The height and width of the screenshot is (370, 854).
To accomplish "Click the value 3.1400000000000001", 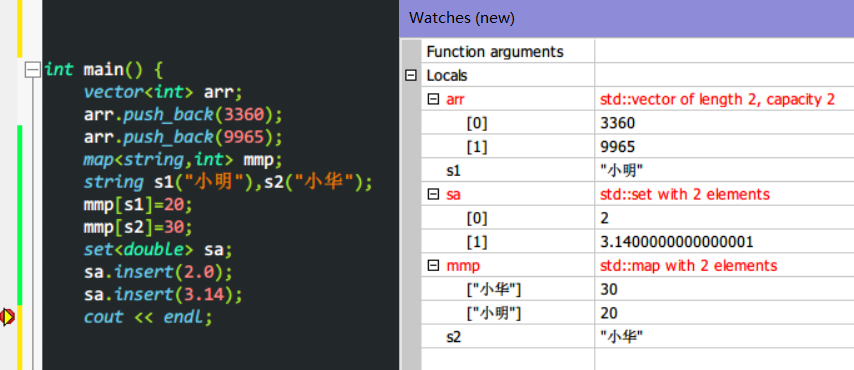I will pos(676,242).
